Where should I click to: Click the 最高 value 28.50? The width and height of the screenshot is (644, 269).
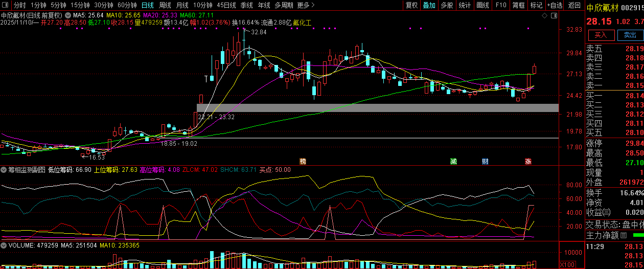coord(634,153)
